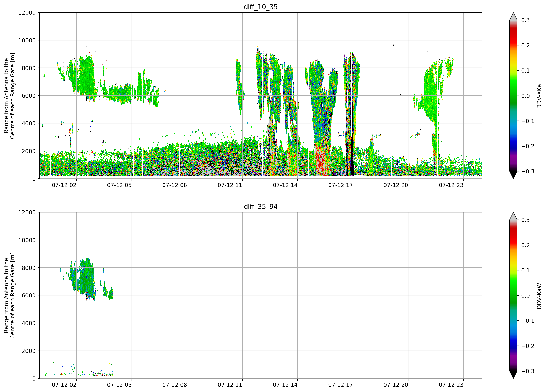546x392 pixels.
Task: Click the 2000 y-tick on diff_10_35 plot
Action: click(x=29, y=151)
